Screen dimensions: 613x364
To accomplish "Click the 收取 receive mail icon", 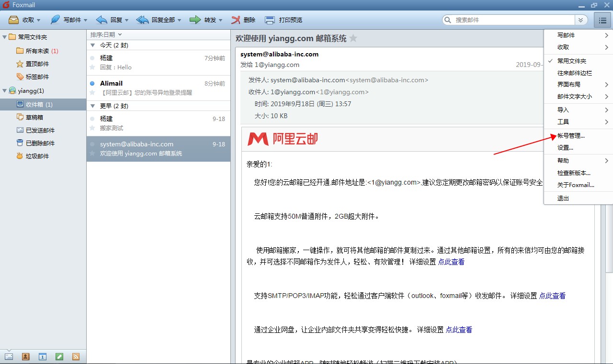I will [x=13, y=20].
